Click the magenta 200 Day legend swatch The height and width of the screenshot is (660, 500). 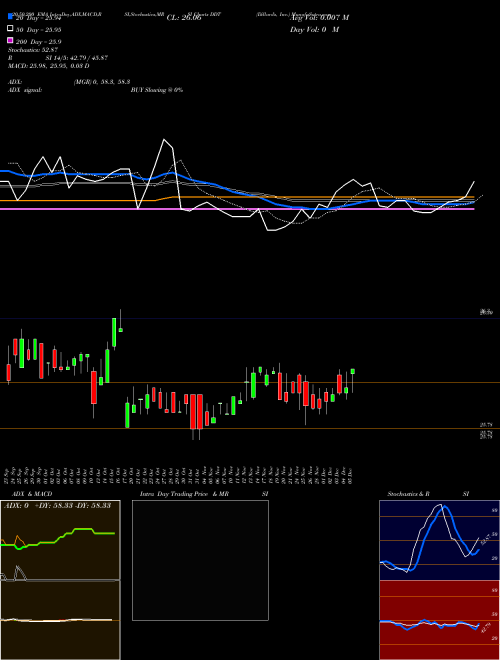[x=10, y=40]
